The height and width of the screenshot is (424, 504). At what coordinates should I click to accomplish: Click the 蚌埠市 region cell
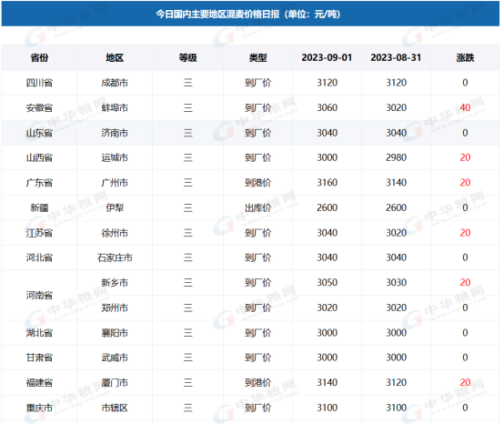click(115, 107)
